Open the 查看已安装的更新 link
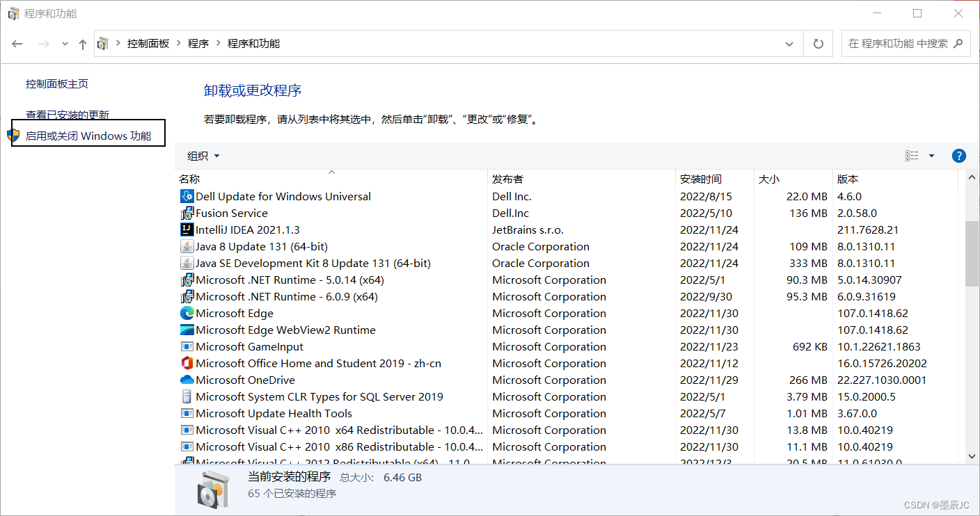Image resolution: width=980 pixels, height=516 pixels. [68, 115]
